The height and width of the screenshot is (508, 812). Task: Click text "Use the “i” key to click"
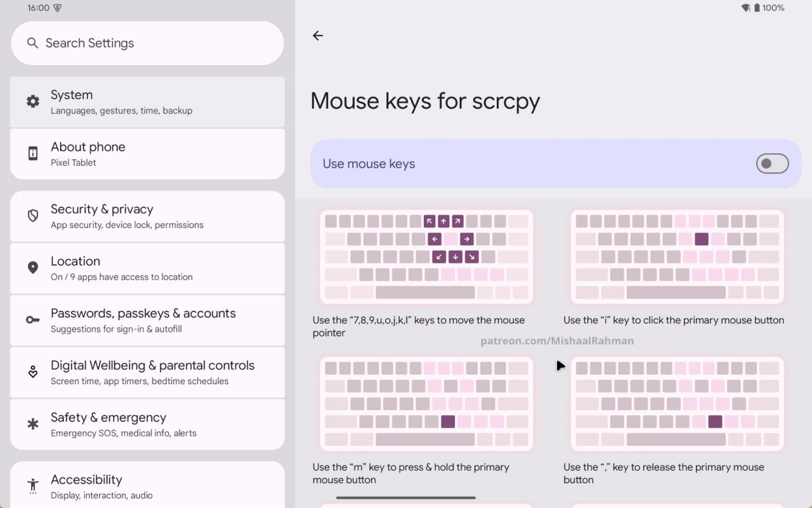(x=674, y=320)
